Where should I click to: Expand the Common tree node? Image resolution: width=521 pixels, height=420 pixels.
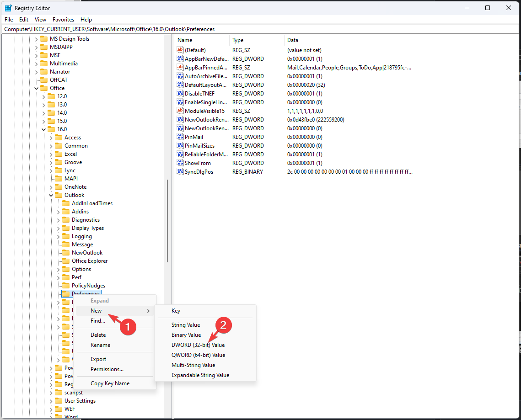51,146
